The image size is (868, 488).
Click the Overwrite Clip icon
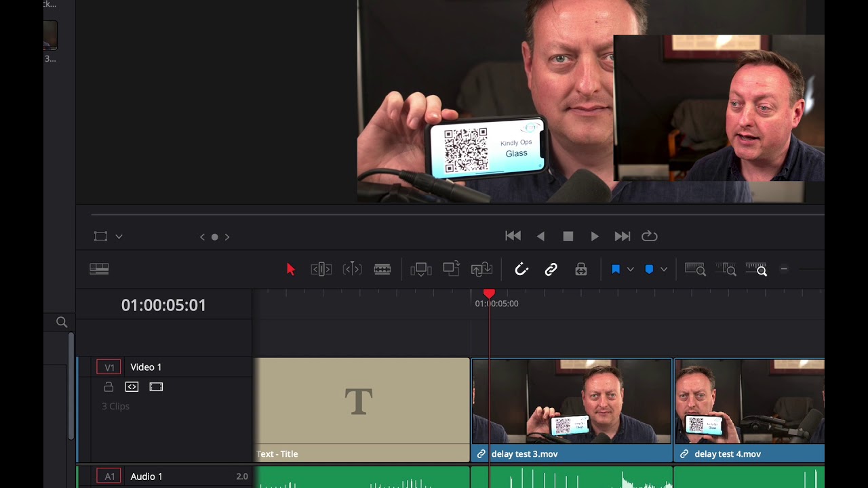(x=451, y=268)
